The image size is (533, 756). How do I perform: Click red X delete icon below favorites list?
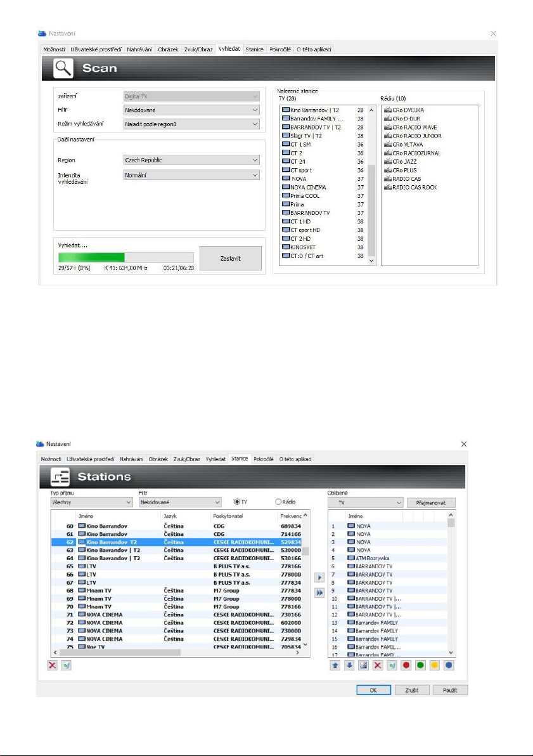[378, 665]
